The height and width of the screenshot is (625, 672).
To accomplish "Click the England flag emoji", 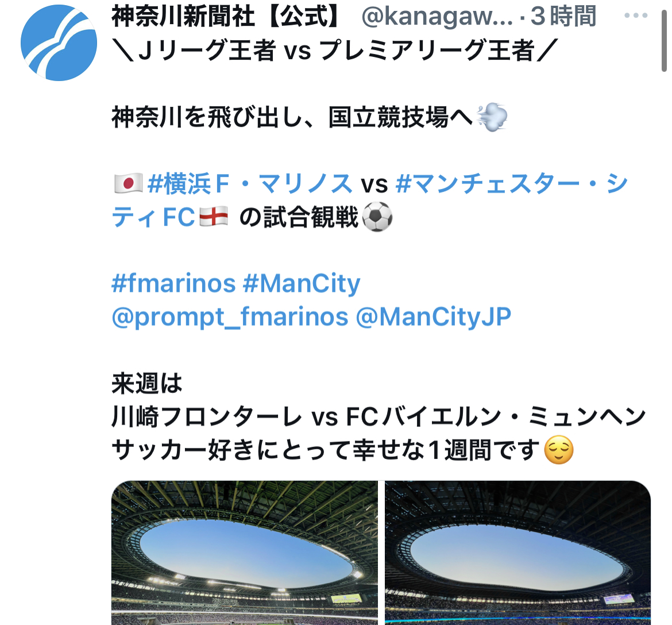I will pyautogui.click(x=214, y=217).
